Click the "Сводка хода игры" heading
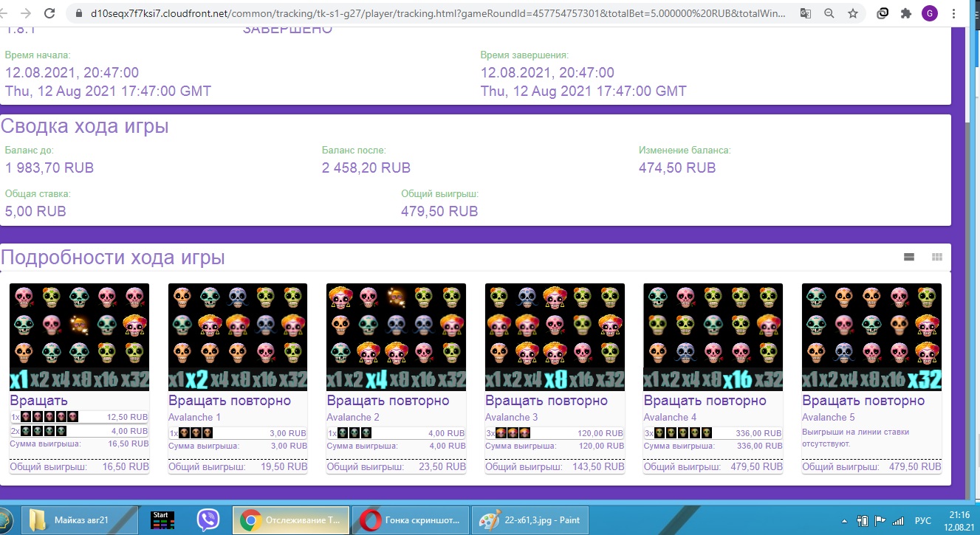This screenshot has width=980, height=535. 85,126
